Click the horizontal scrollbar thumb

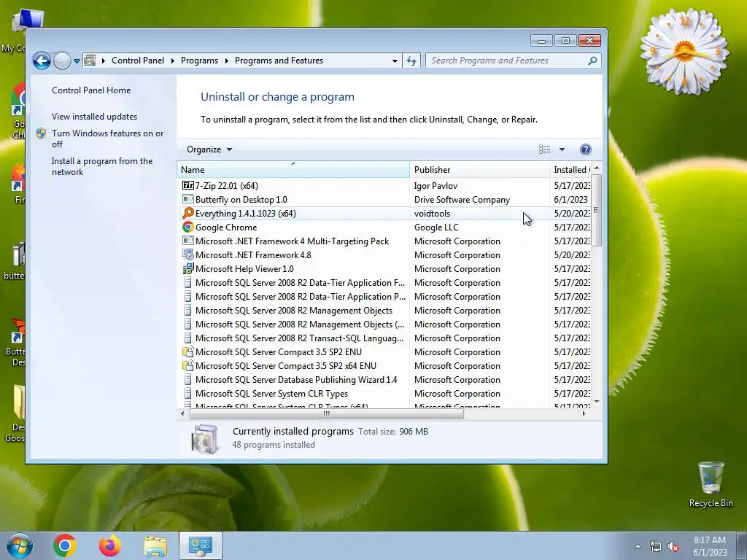[x=326, y=414]
